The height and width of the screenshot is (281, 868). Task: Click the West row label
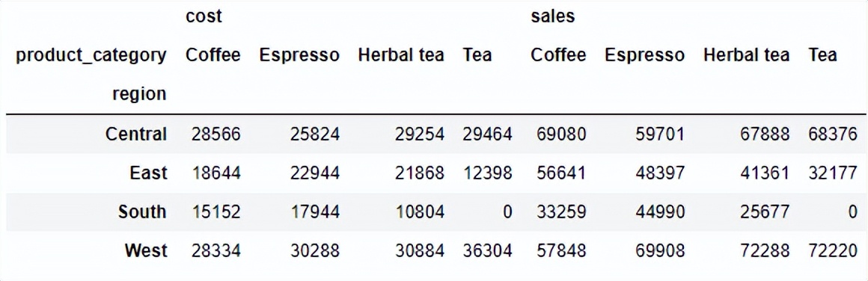pos(146,250)
